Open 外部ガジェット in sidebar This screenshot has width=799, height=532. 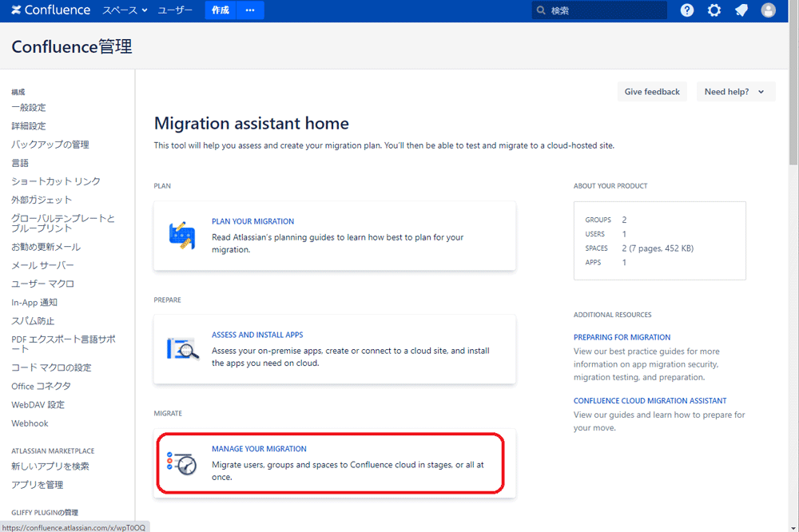pos(42,200)
